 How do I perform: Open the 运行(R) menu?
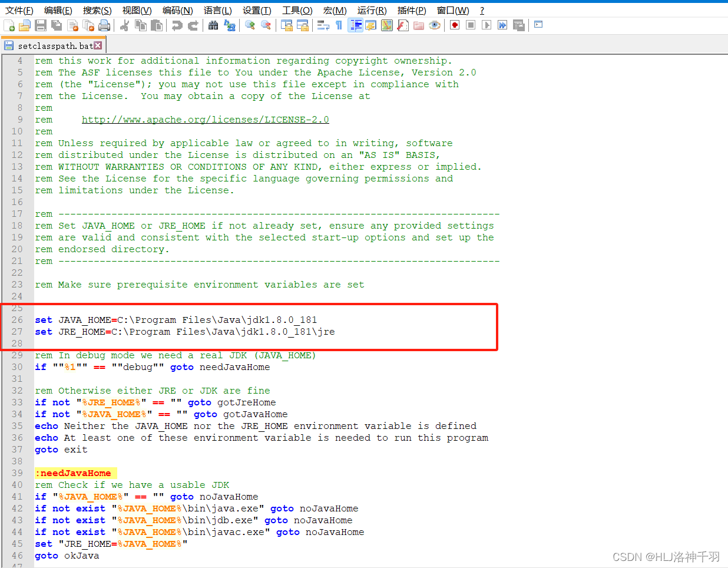tap(372, 10)
